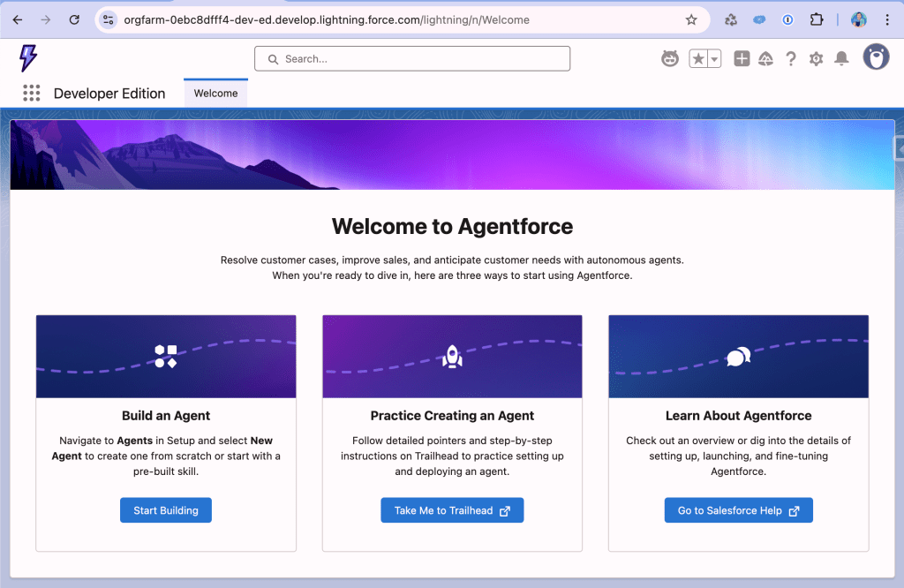Click the Start Building button

[x=165, y=509]
